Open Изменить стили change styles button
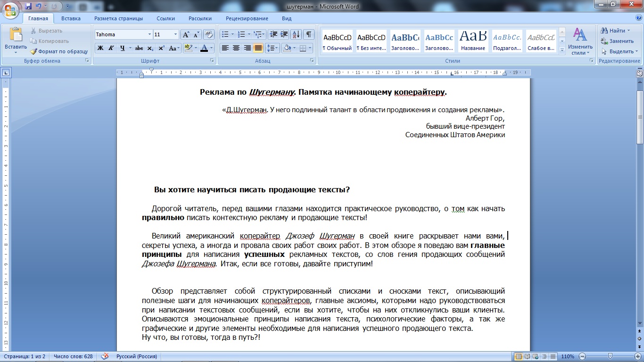 point(580,41)
